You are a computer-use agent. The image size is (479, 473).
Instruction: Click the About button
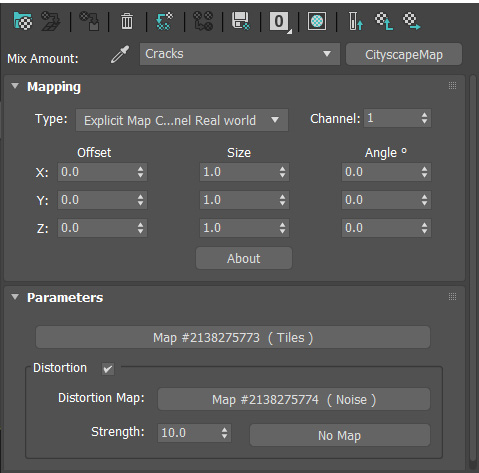click(244, 258)
